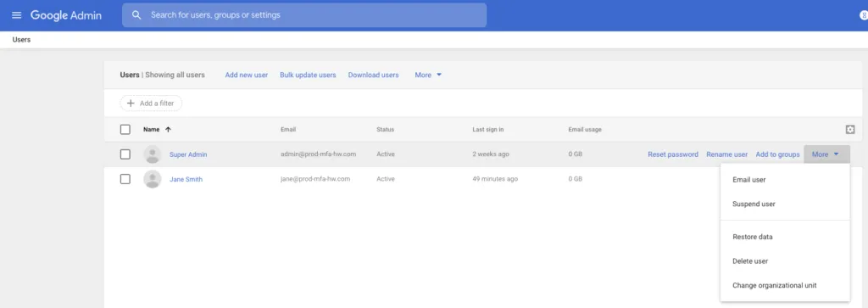The width and height of the screenshot is (868, 308).
Task: Open Super Admin user name link
Action: tap(188, 154)
